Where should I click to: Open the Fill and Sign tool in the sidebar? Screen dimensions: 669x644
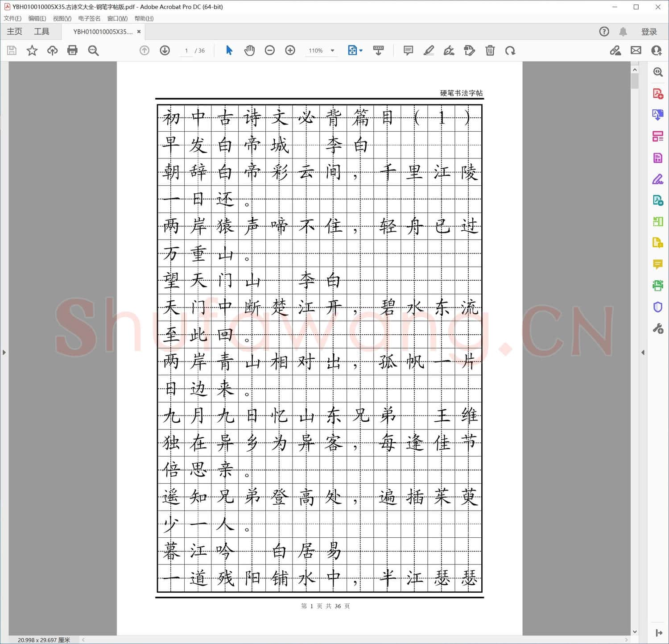[x=658, y=179]
